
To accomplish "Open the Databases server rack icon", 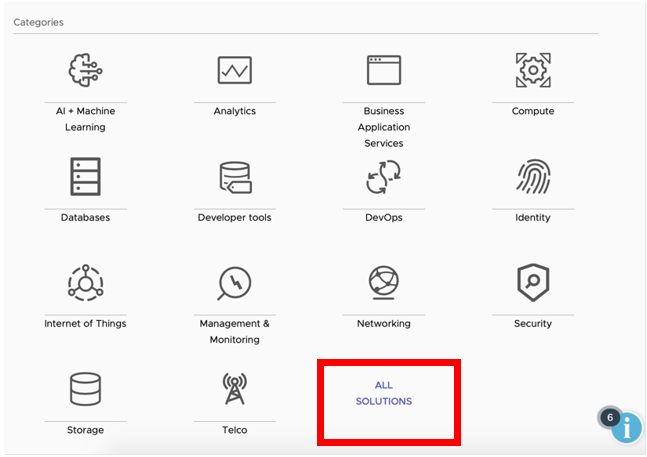I will tap(85, 177).
